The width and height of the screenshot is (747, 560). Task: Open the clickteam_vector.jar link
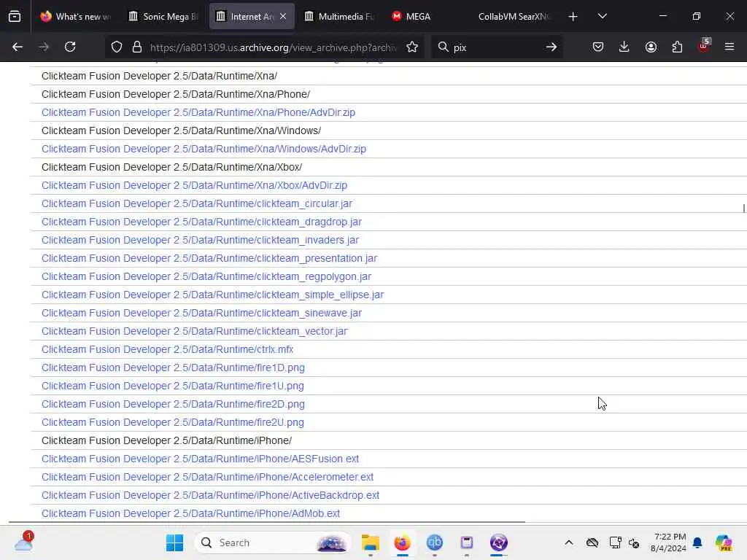click(194, 332)
